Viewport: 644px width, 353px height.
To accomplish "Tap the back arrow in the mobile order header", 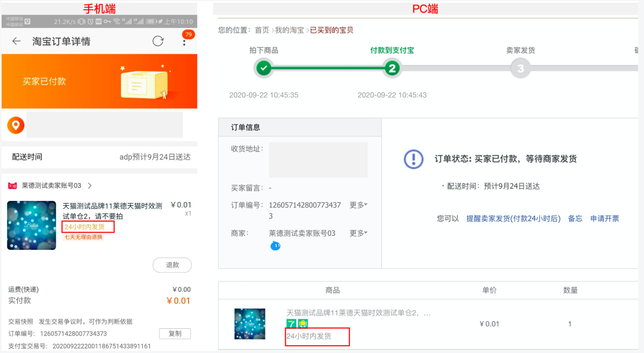I will 17,41.
